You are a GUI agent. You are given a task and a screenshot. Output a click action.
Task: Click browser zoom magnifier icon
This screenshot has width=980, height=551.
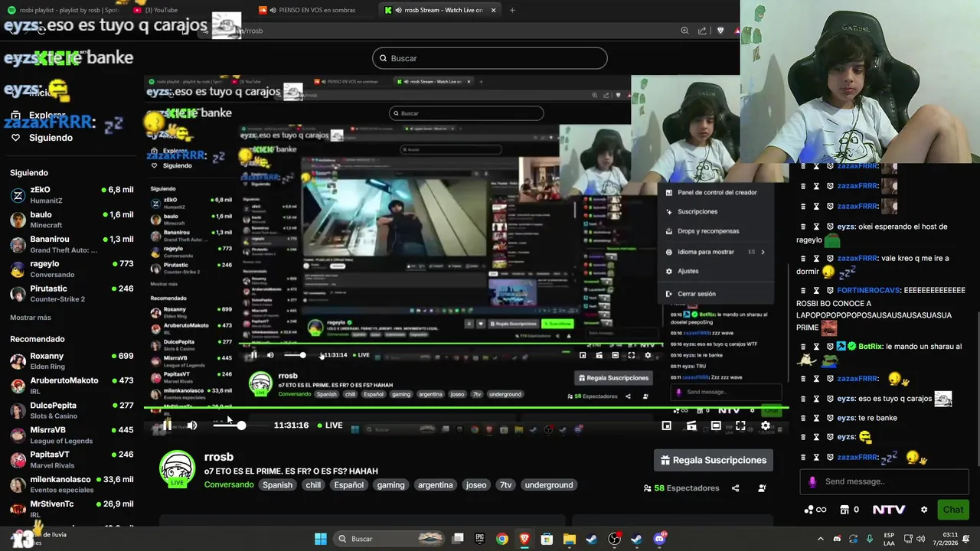point(684,31)
